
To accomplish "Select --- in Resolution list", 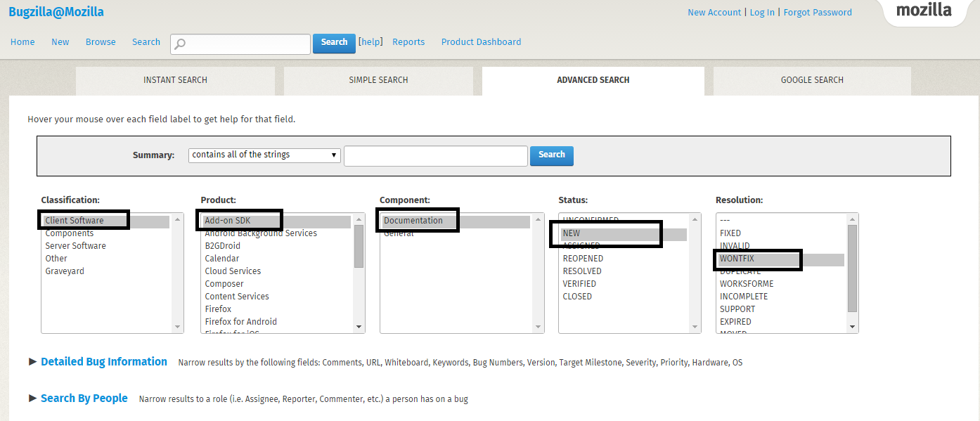I will 780,221.
